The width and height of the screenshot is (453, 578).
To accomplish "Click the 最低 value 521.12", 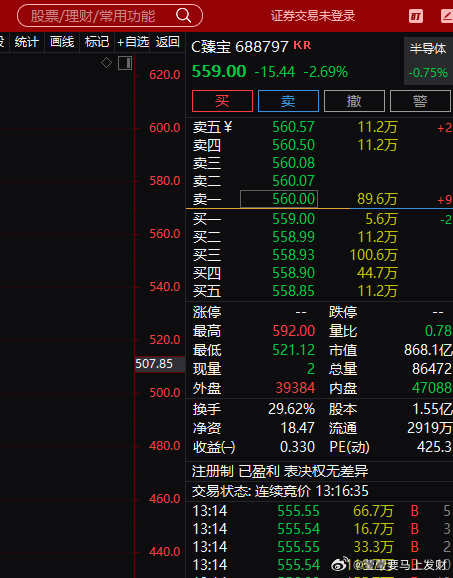I will tap(294, 350).
